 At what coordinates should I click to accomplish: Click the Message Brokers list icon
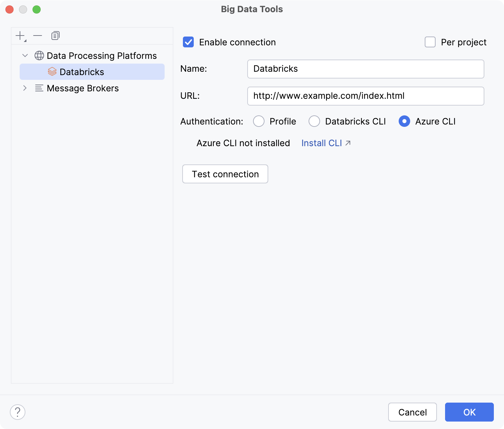[x=39, y=88]
